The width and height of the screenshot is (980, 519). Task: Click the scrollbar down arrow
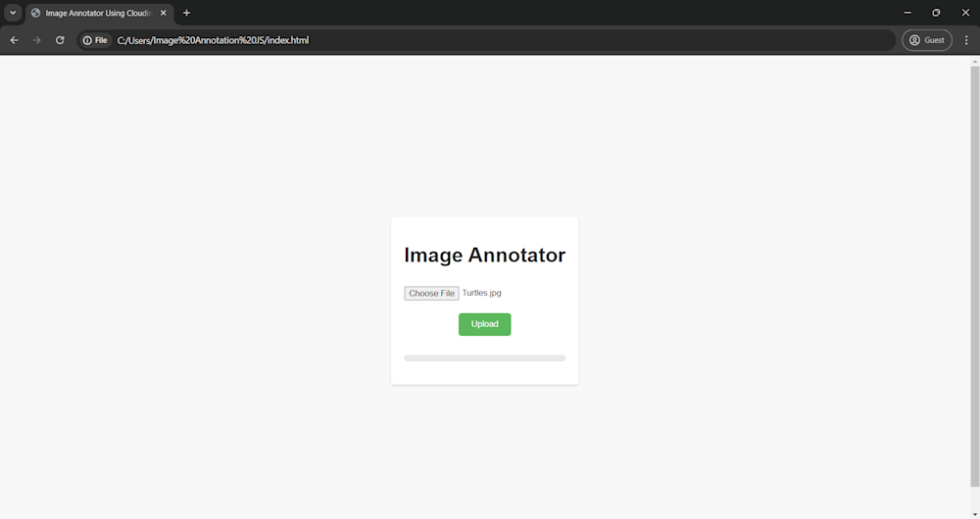pos(974,514)
